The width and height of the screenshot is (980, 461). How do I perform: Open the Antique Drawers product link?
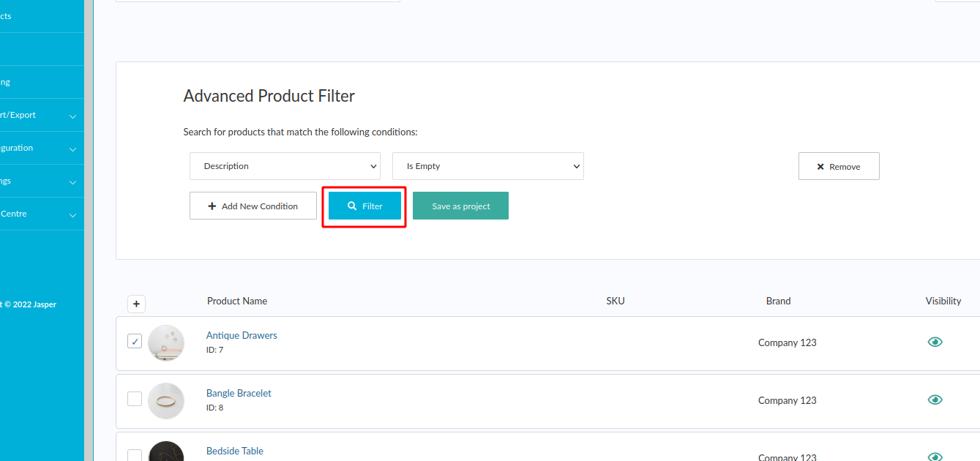[242, 335]
